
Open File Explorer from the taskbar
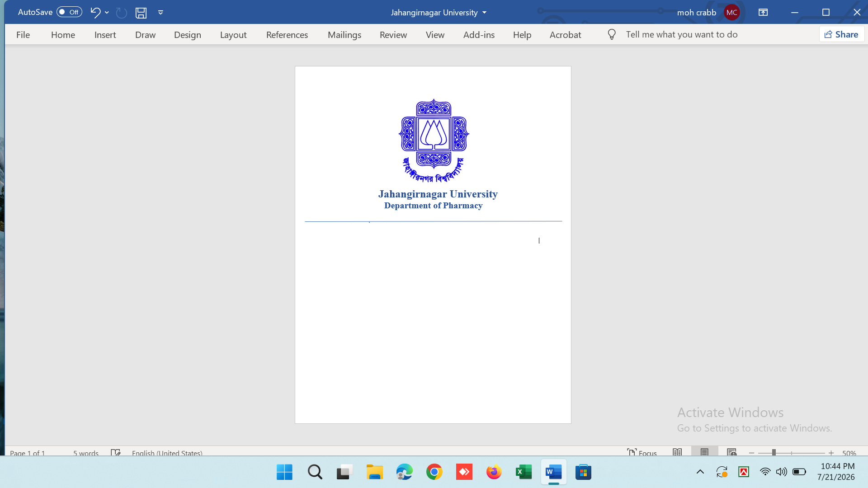(x=374, y=472)
